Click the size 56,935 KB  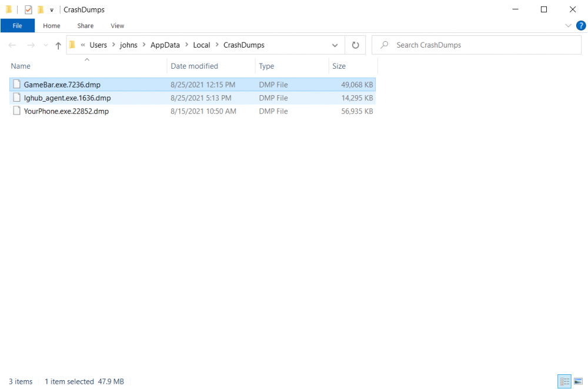coord(357,111)
